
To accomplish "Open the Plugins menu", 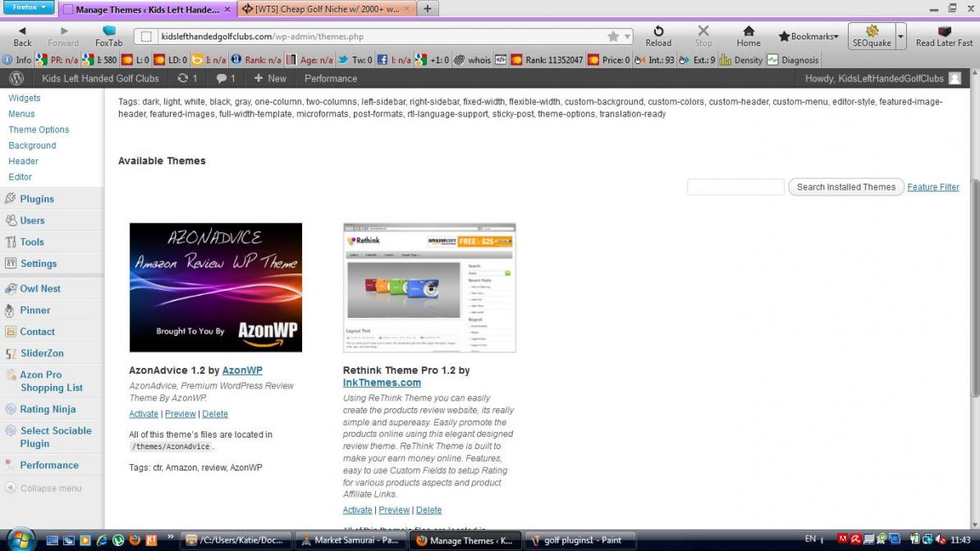I will (x=37, y=199).
